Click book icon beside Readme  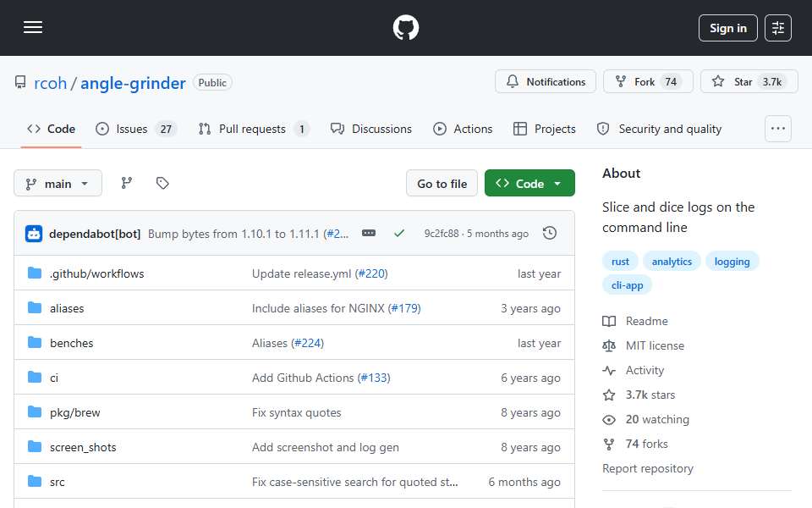(609, 322)
